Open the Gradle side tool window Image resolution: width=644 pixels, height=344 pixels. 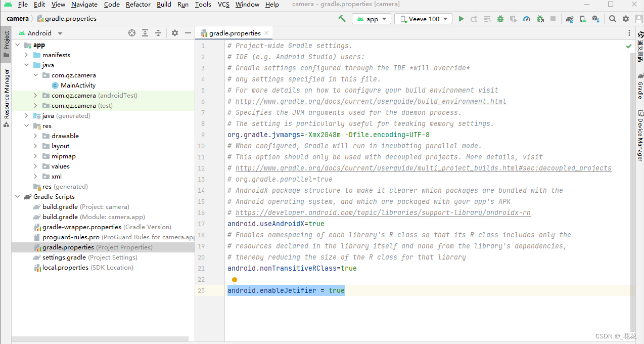[640, 86]
